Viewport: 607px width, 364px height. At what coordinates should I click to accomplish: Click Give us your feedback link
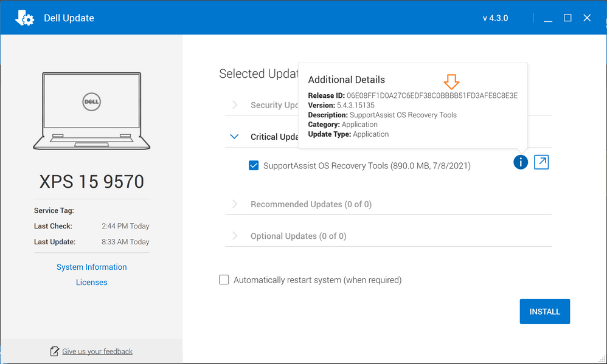click(97, 351)
